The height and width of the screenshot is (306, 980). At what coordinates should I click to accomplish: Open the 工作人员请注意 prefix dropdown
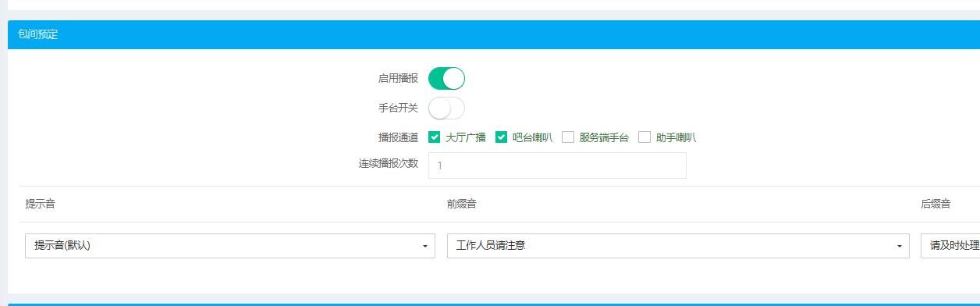[x=678, y=246]
